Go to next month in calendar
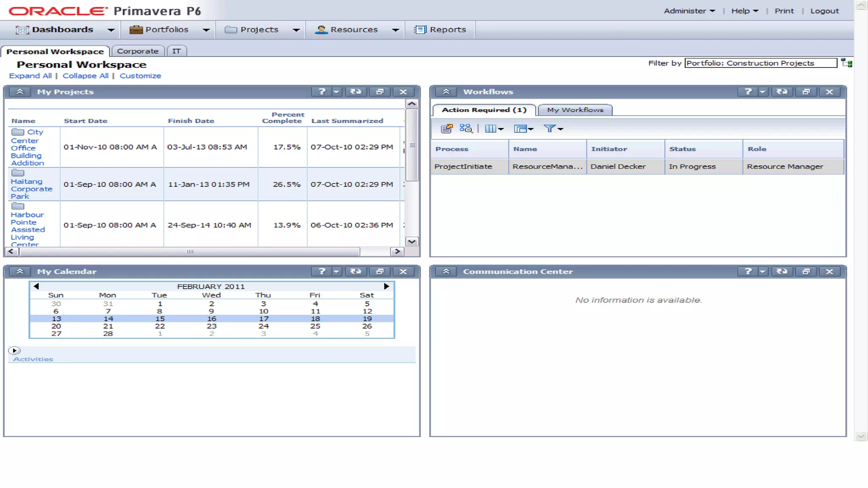868x488 pixels. pos(387,286)
